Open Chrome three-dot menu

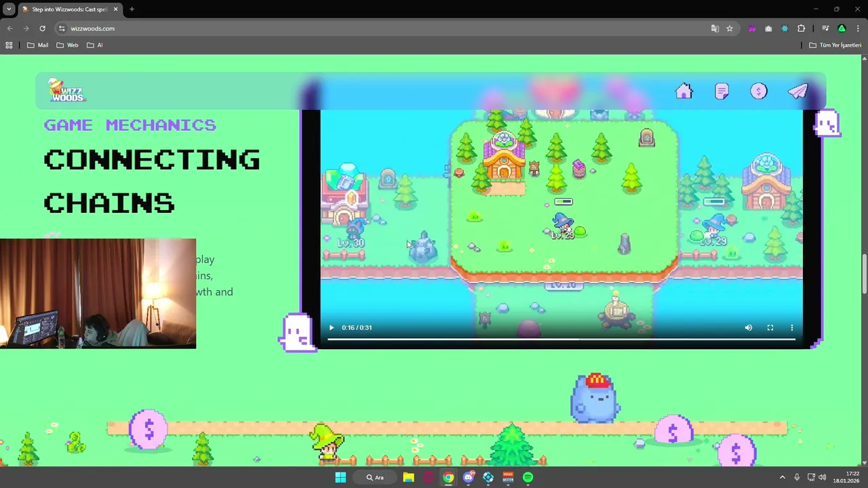click(858, 28)
